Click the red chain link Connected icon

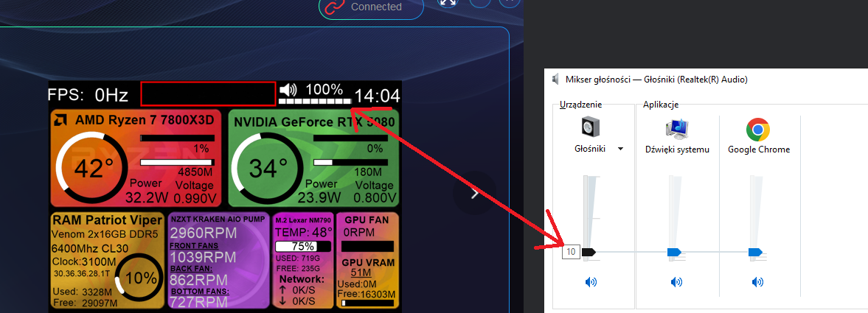pyautogui.click(x=336, y=7)
